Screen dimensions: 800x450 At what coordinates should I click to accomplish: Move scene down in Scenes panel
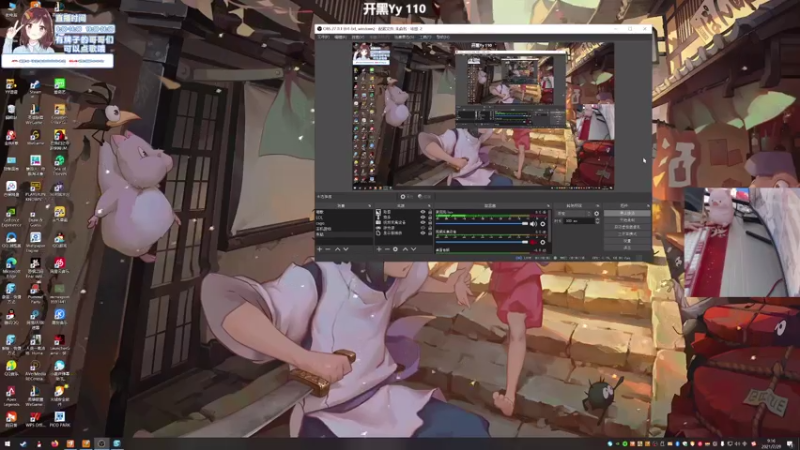346,249
